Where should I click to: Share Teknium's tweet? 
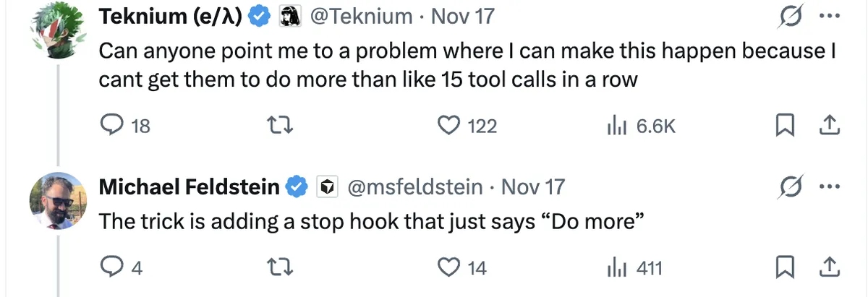828,126
